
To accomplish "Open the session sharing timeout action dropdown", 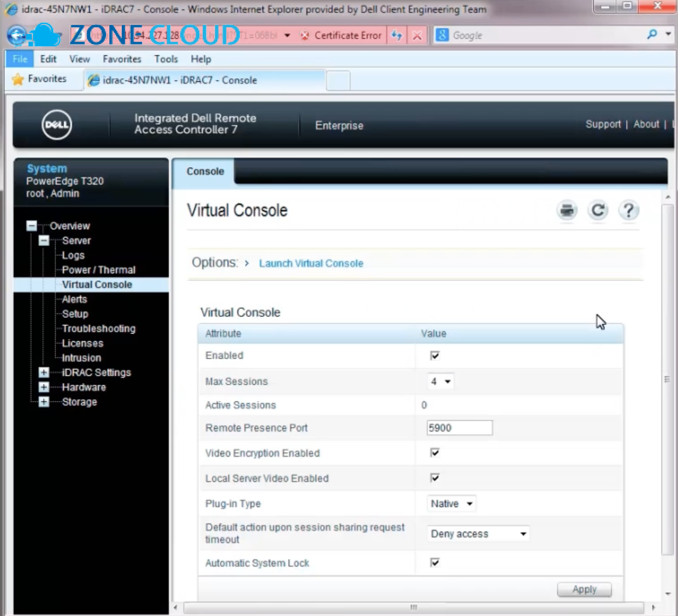I will point(478,534).
